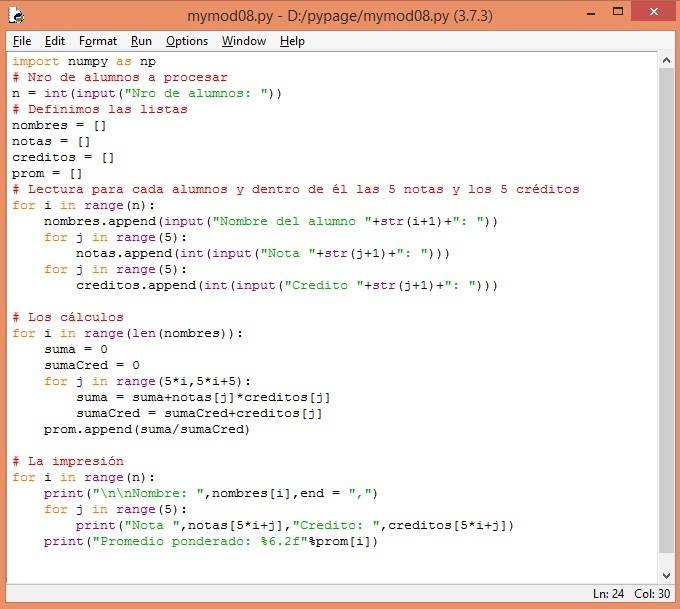Click the line 'prom.append(suma/sumaCred)'
The height and width of the screenshot is (609, 680).
pyautogui.click(x=147, y=430)
